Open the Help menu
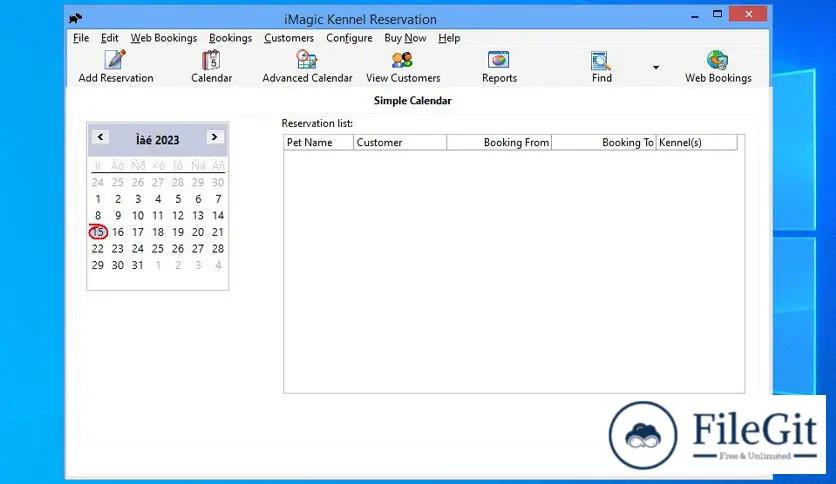 coord(449,38)
